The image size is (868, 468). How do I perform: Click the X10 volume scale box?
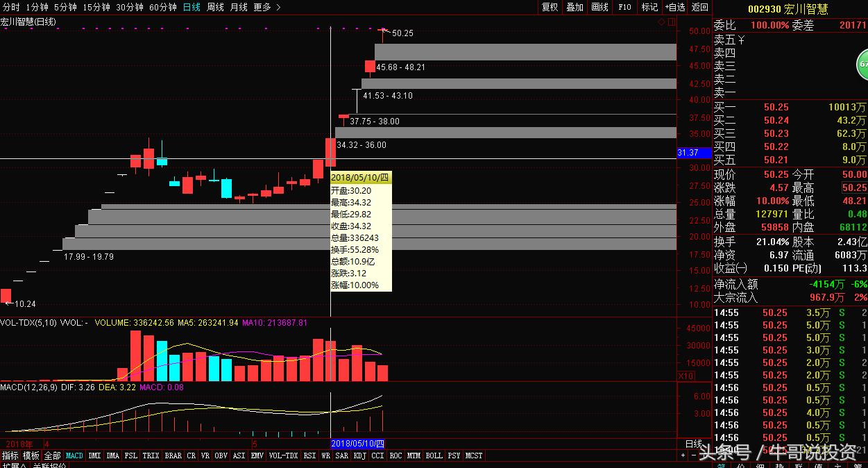tap(686, 376)
